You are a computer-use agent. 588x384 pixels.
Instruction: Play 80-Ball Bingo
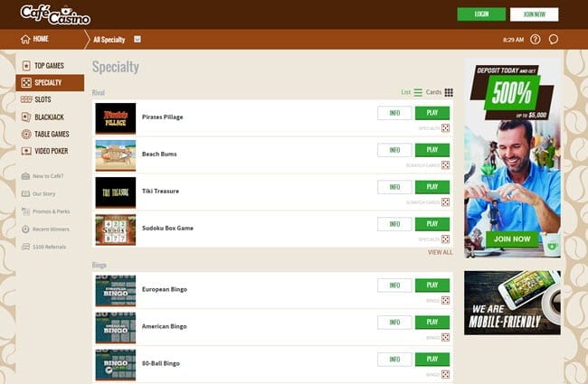(x=432, y=360)
